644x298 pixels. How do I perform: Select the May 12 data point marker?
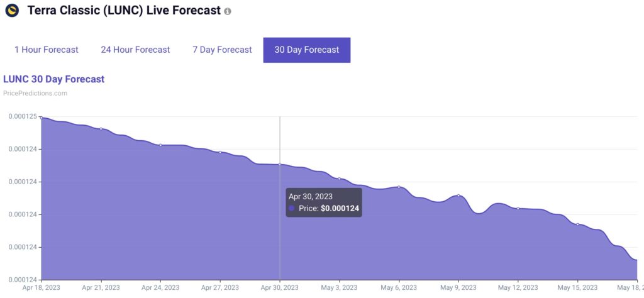pyautogui.click(x=518, y=208)
